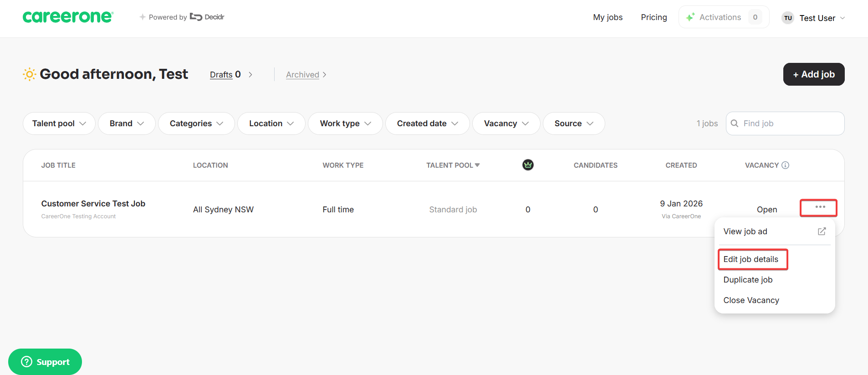Click the external link icon beside View job ad
The height and width of the screenshot is (375, 868).
[822, 231]
